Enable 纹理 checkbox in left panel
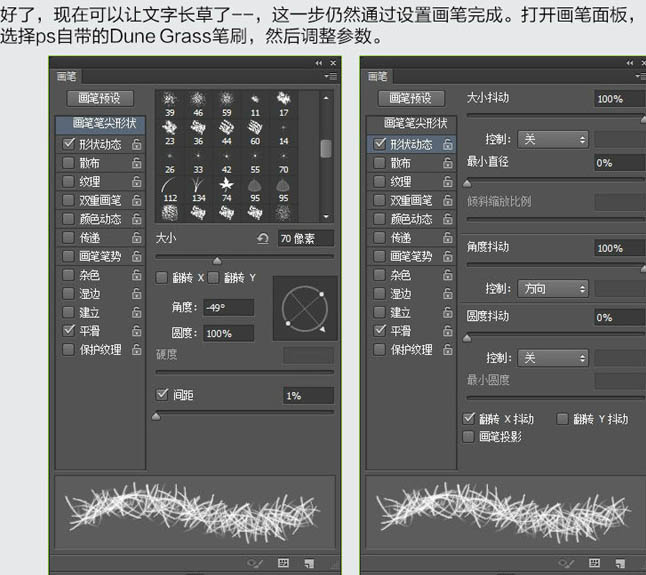646x575 pixels. [68, 182]
